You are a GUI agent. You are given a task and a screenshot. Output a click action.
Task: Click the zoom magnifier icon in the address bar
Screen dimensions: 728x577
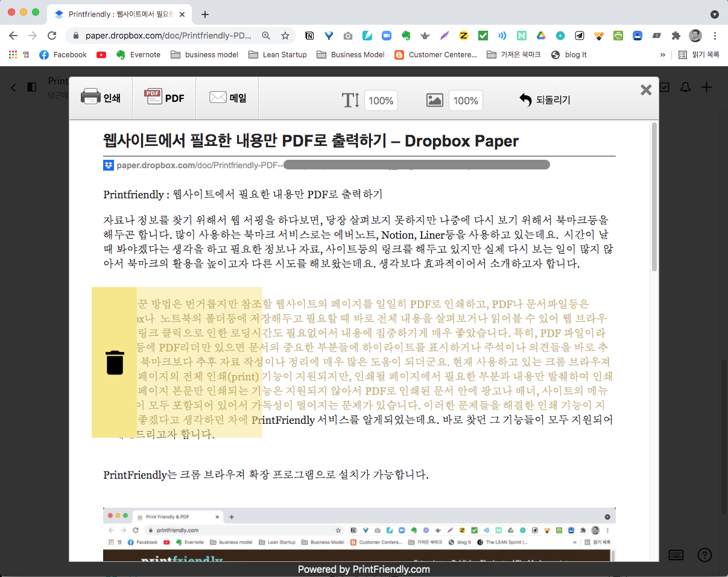tap(266, 36)
